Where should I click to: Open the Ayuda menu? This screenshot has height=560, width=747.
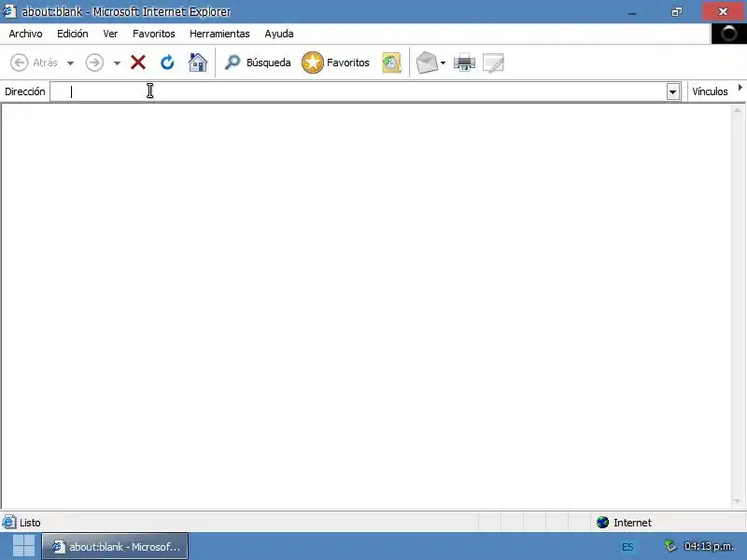(x=279, y=34)
